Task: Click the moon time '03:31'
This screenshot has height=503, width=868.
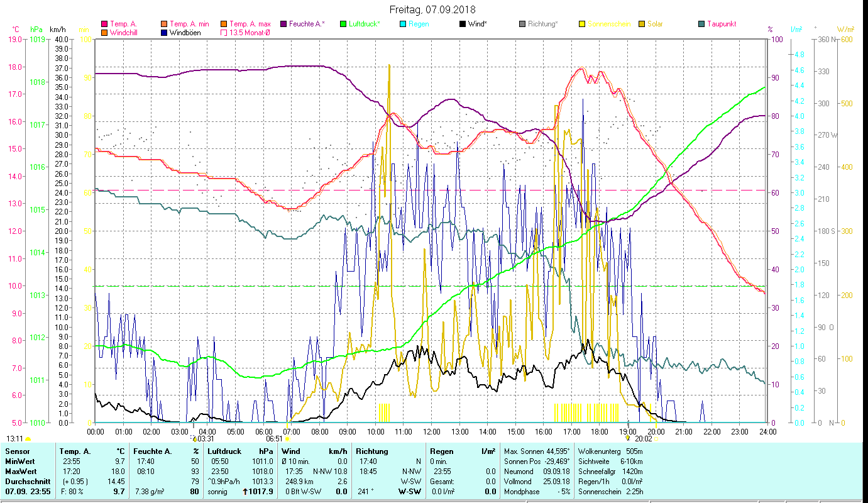Action: click(206, 439)
